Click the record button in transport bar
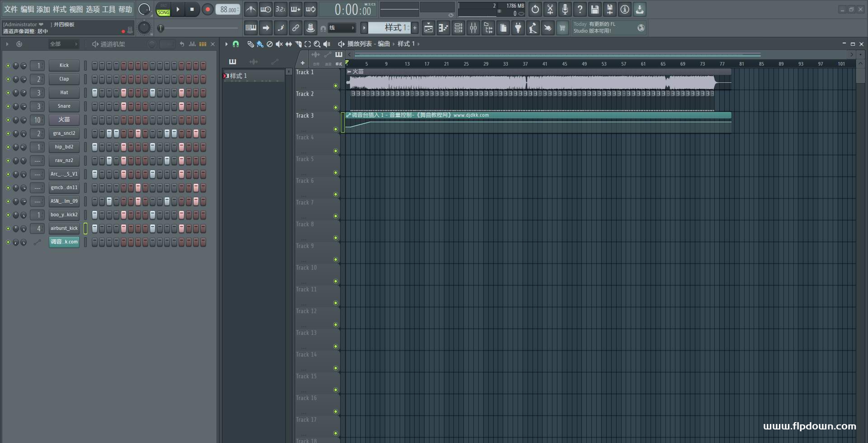The width and height of the screenshot is (868, 443). tap(208, 10)
